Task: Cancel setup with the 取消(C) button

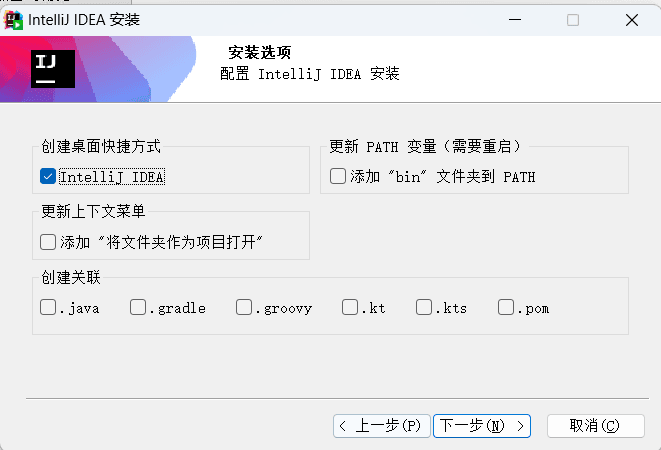Action: 594,425
